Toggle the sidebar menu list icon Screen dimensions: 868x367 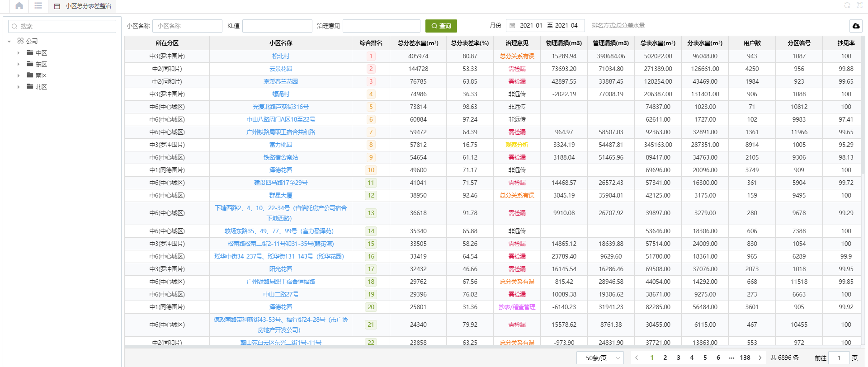pos(38,6)
